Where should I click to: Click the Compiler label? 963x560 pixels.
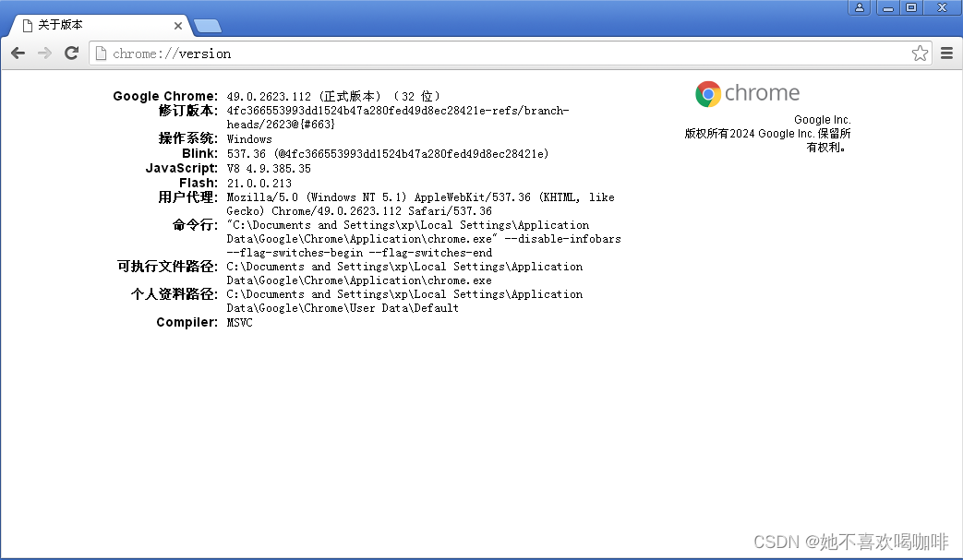click(x=187, y=323)
